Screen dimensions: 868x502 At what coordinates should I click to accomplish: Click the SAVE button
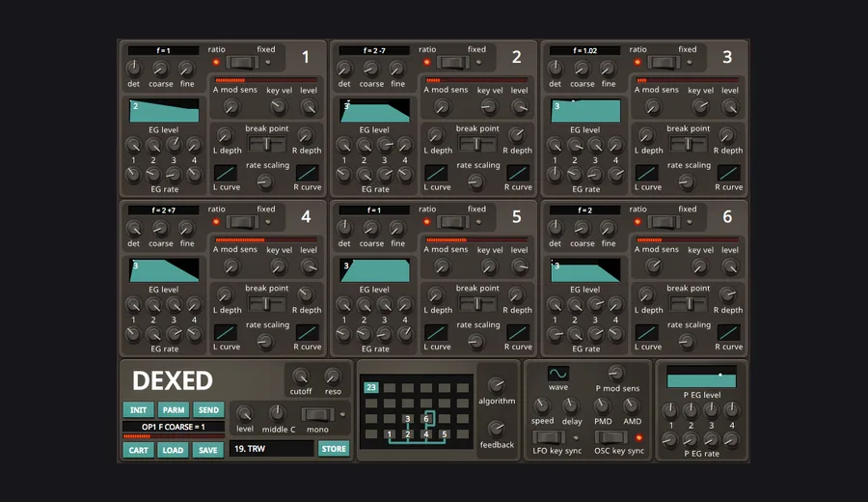(208, 450)
